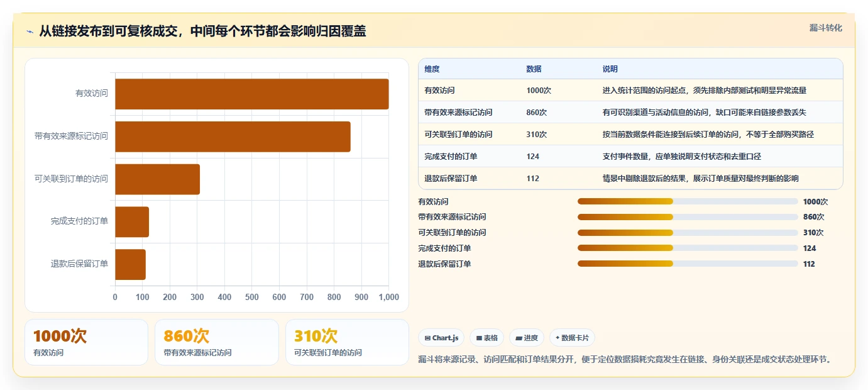This screenshot has width=868, height=390.
Task: Click the x-axis tick 1,000
Action: (x=389, y=297)
